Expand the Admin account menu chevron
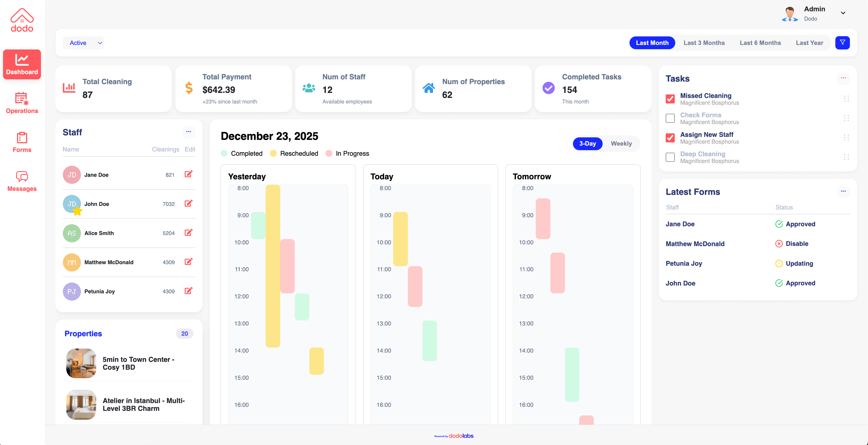 pos(843,13)
